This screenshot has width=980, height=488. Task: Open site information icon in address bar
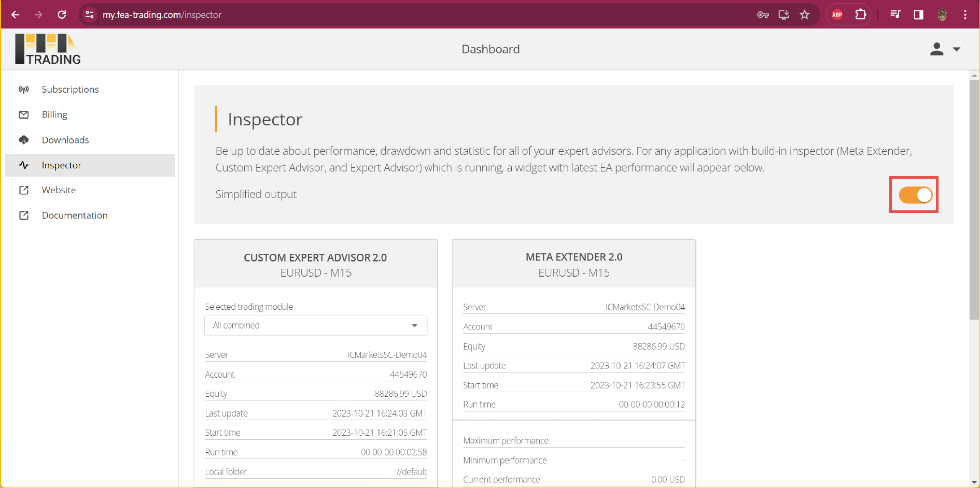[x=90, y=15]
